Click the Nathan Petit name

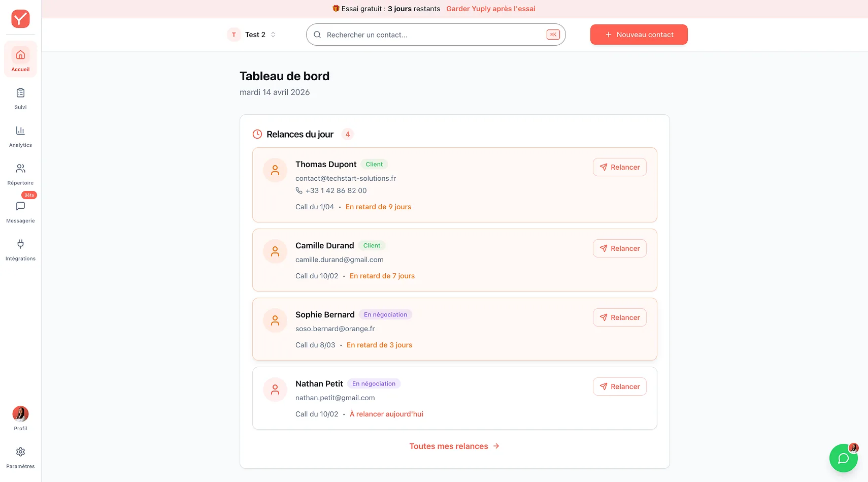(x=319, y=383)
